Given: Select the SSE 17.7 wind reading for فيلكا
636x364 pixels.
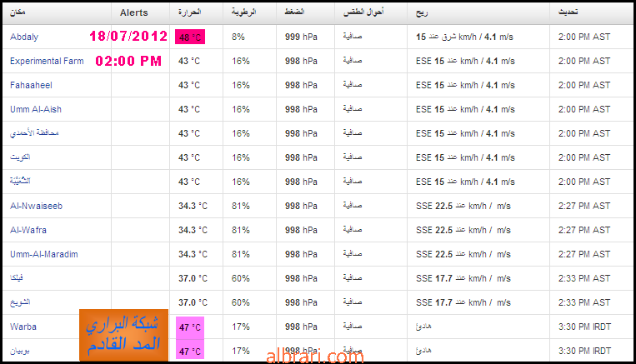Looking at the screenshot, I should point(463,278).
